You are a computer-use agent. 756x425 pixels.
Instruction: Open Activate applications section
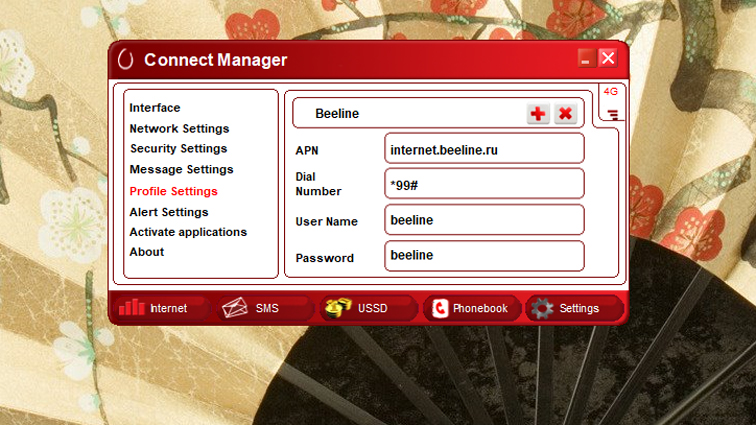pos(188,232)
